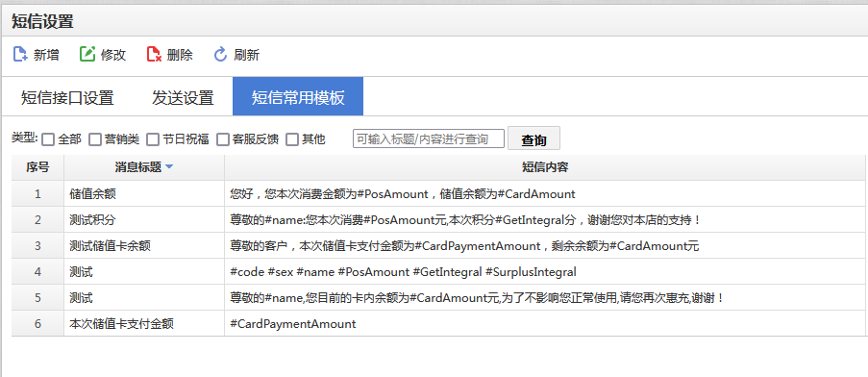Click the 序号 column header
This screenshot has height=377, width=868.
click(37, 167)
